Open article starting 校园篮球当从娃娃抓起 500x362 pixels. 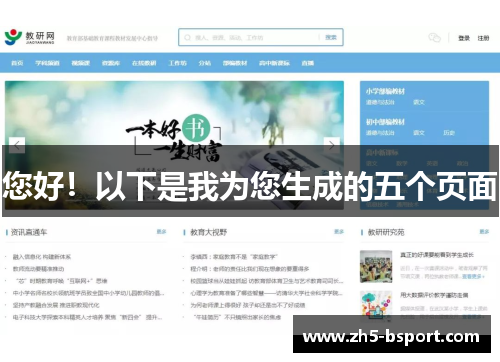tap(267, 281)
